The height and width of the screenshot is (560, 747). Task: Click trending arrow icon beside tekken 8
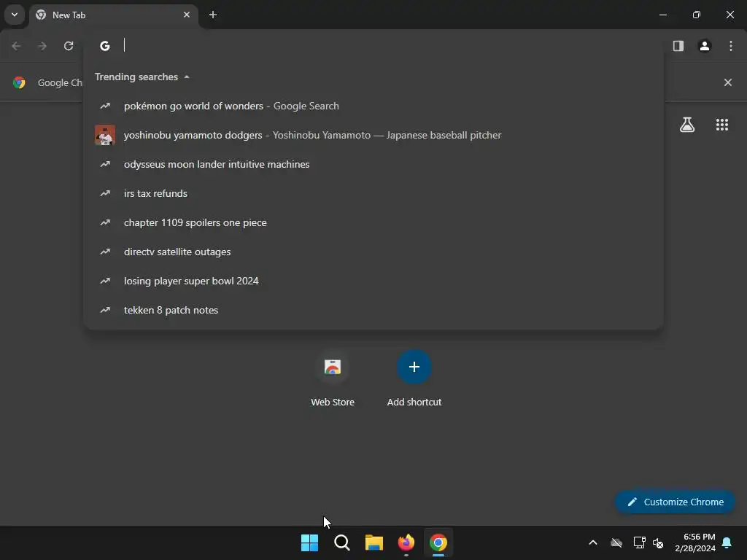tap(105, 310)
